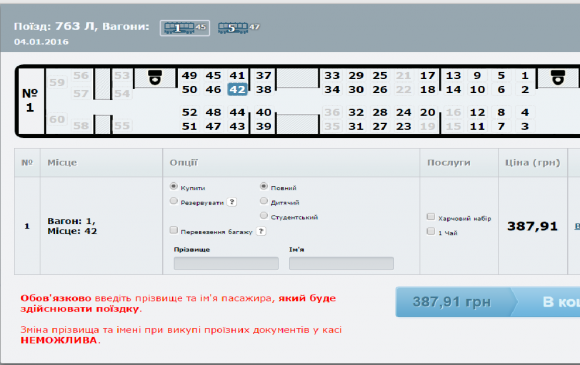
Task: Click the 387,91 грн cart button
Action: (488, 302)
